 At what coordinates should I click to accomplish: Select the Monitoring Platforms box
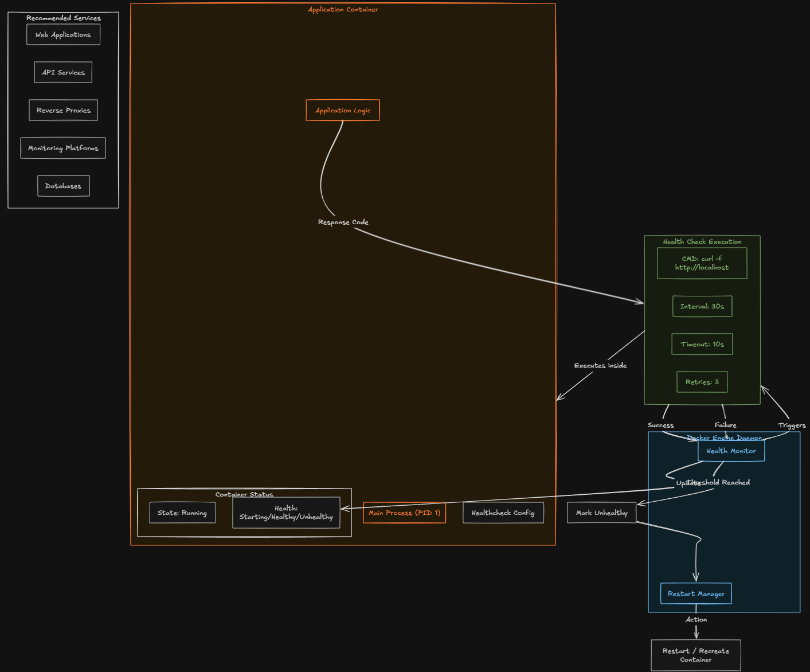click(x=63, y=148)
